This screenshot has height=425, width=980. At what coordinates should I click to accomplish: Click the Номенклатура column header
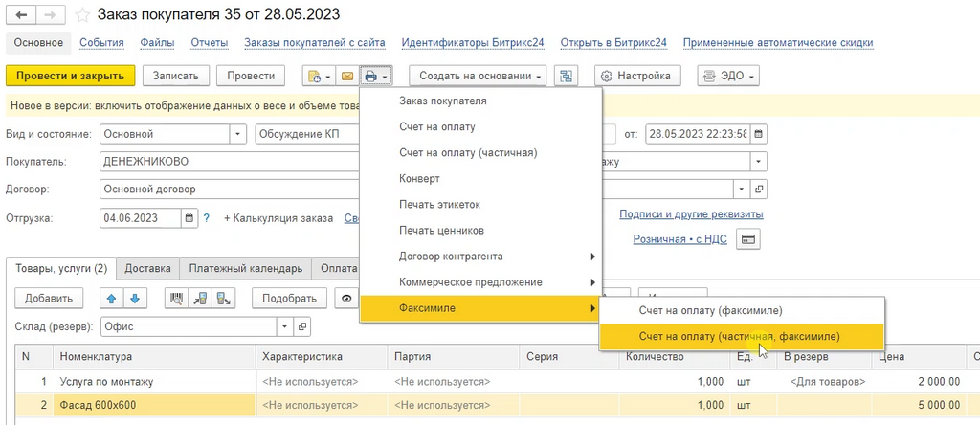coord(154,357)
